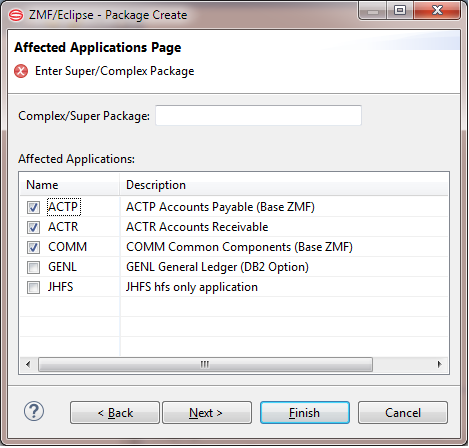Image resolution: width=469 pixels, height=448 pixels.
Task: Click the horizontal scrollbar thumb in applications table
Action: coord(205,364)
